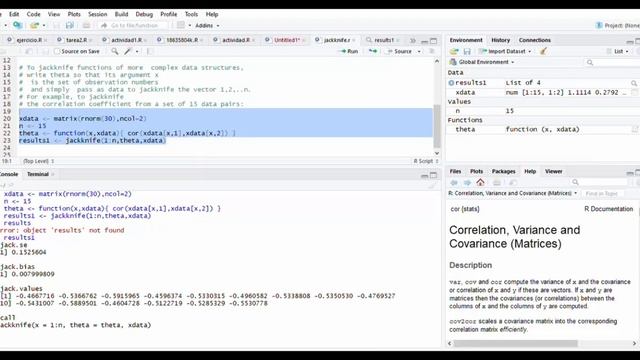Open Help home page icon

[480, 182]
